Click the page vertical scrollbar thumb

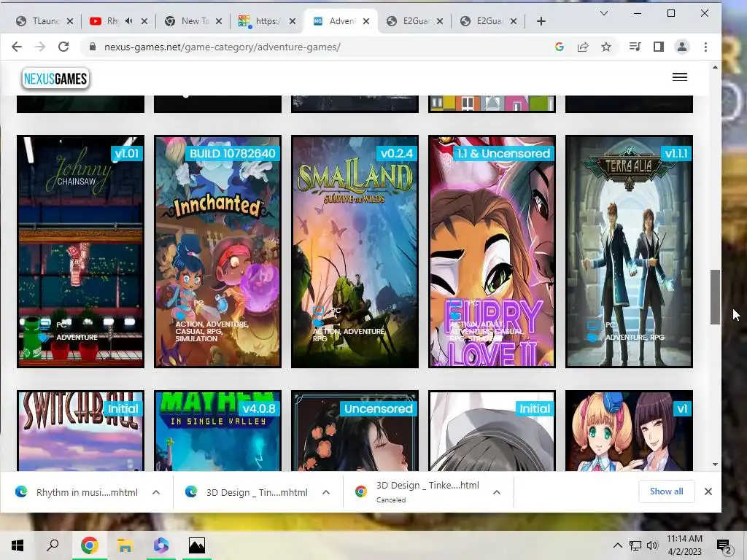click(x=715, y=297)
